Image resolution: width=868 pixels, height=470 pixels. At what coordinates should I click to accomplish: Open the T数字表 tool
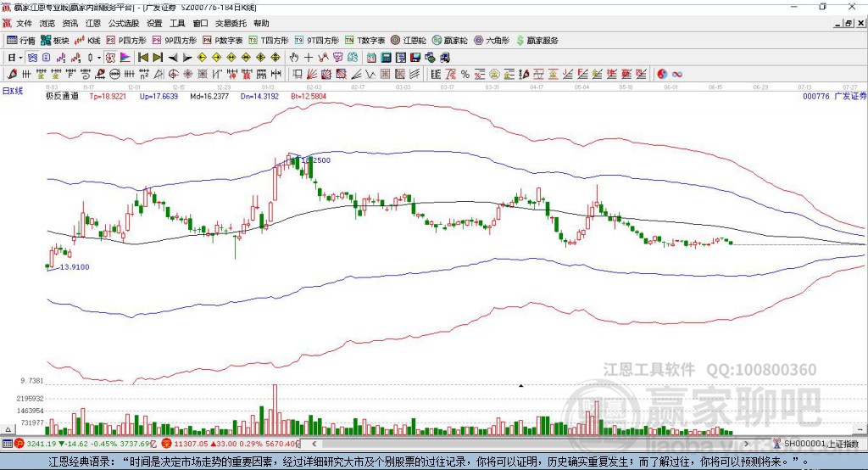(x=364, y=41)
